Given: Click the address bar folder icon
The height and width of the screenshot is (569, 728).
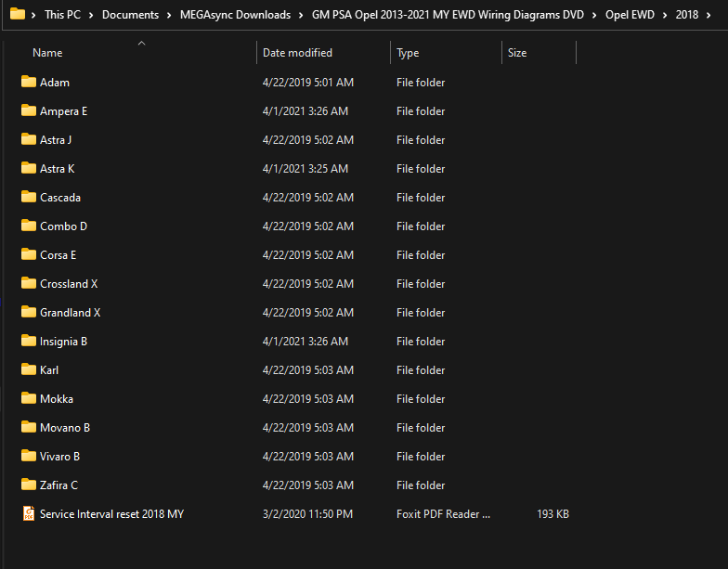Looking at the screenshot, I should coord(18,14).
